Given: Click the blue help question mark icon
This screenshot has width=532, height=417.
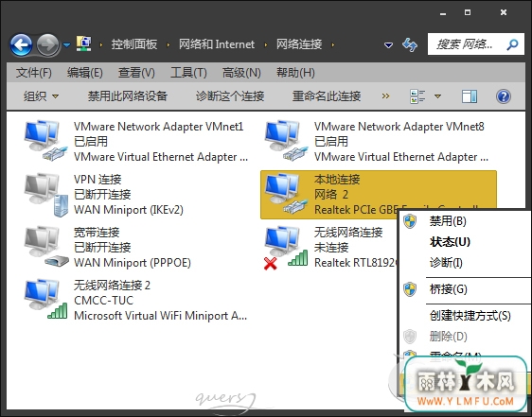Looking at the screenshot, I should pos(504,96).
